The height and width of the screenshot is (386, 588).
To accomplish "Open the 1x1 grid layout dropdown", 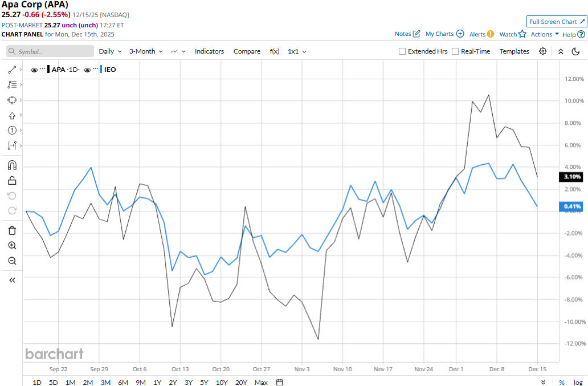I will pos(297,51).
